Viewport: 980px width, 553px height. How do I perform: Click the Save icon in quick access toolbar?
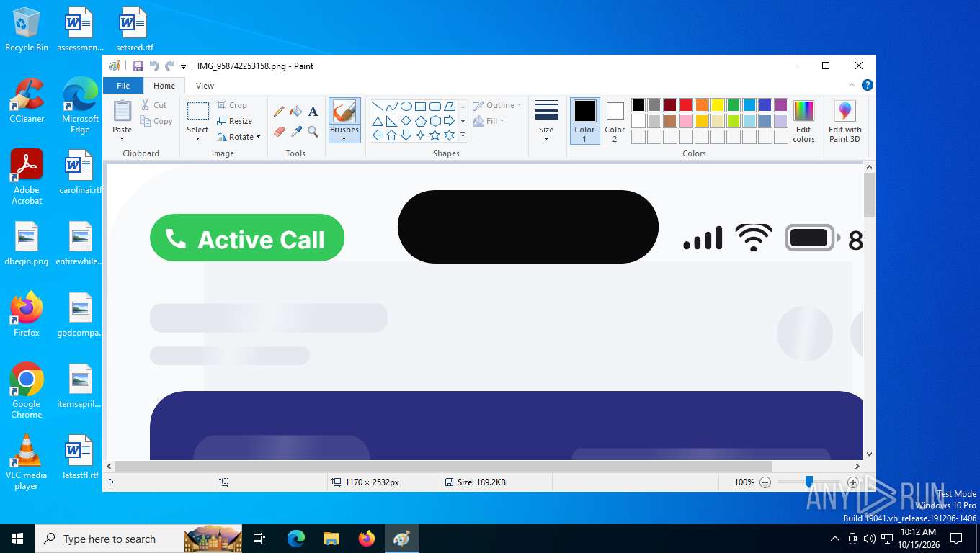click(x=138, y=66)
